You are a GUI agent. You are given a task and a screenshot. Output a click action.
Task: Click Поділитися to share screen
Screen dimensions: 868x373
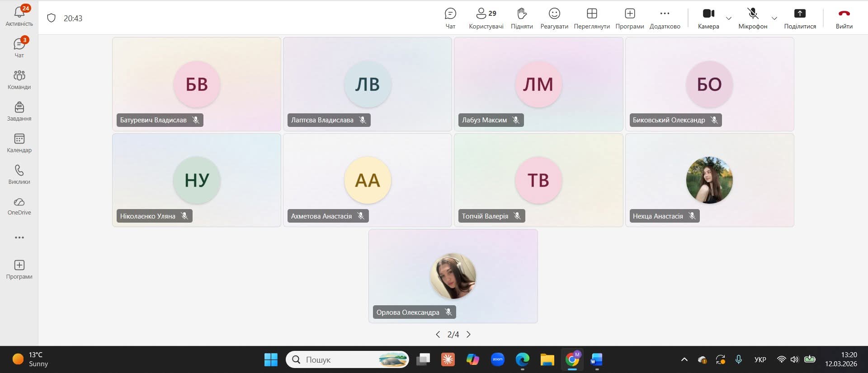(800, 18)
